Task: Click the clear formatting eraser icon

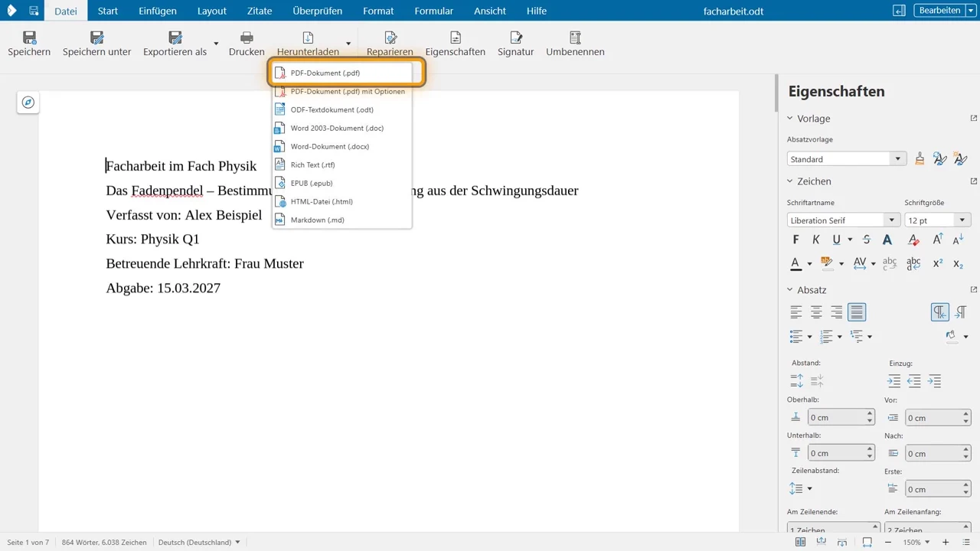Action: [913, 240]
